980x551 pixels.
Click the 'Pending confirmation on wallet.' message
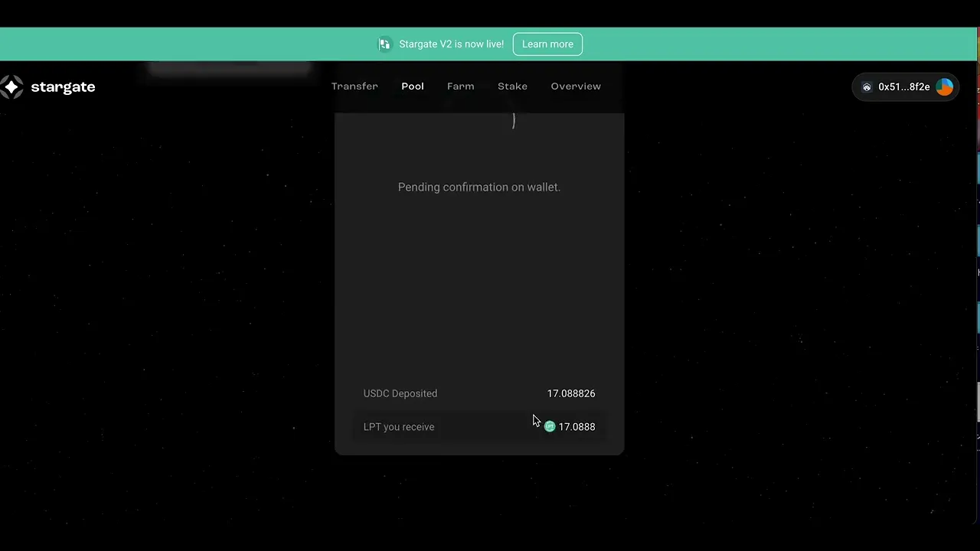[x=479, y=187]
